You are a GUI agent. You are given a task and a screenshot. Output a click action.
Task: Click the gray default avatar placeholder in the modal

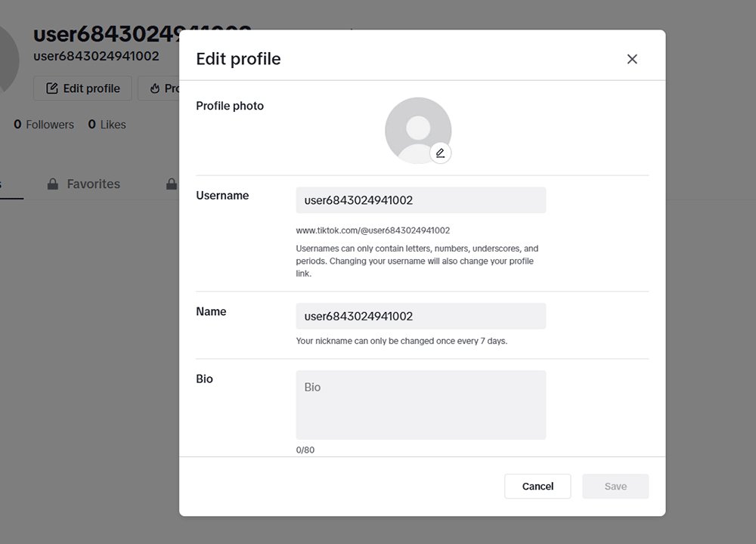tap(418, 128)
